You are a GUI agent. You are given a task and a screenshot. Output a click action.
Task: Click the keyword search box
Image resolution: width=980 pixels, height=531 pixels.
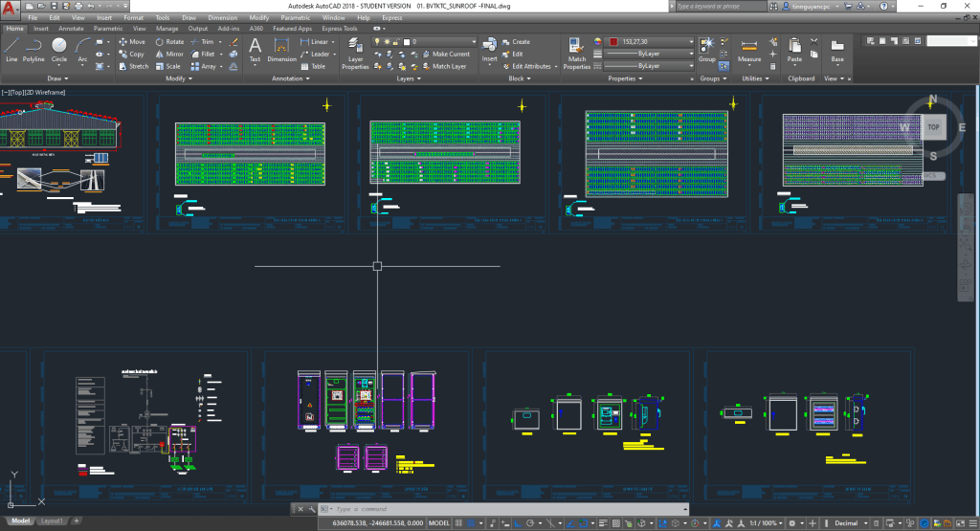pyautogui.click(x=721, y=7)
